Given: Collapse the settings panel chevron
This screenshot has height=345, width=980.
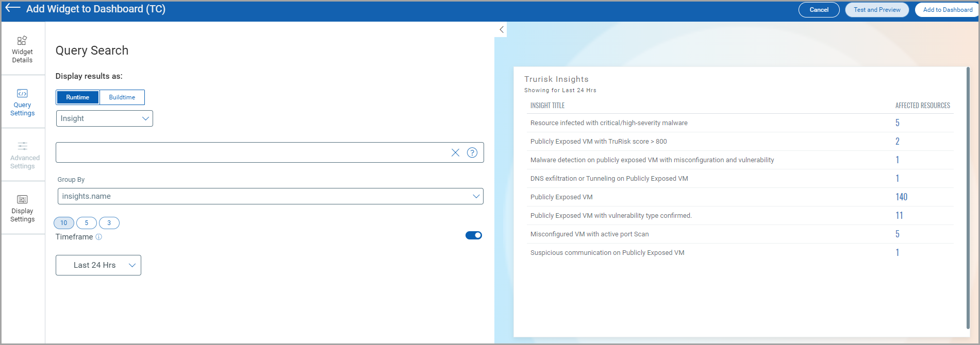Looking at the screenshot, I should [502, 29].
